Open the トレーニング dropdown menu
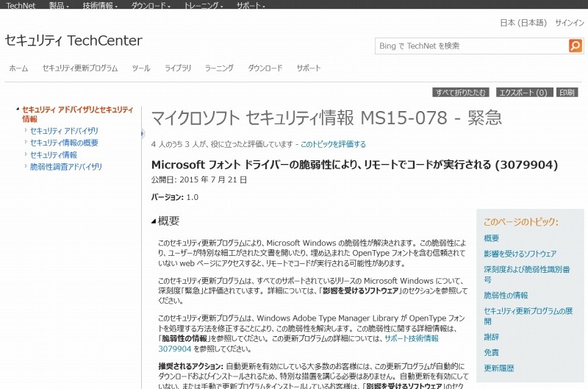 coord(204,5)
